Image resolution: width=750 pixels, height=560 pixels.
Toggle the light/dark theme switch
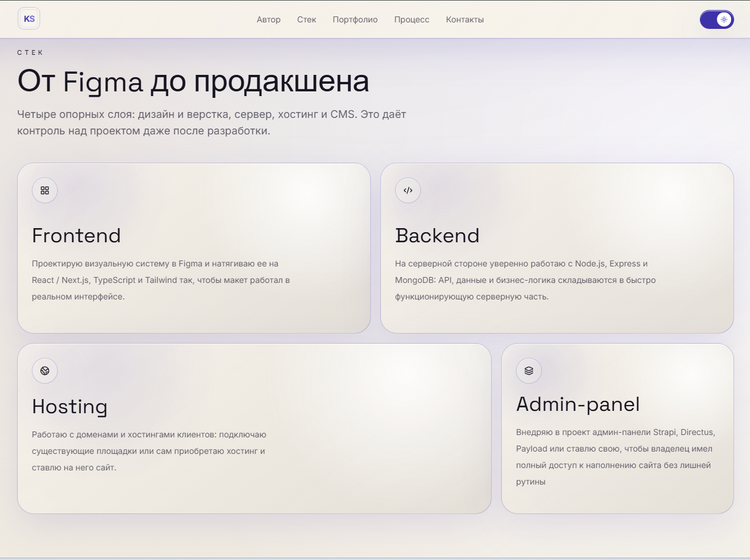pyautogui.click(x=716, y=19)
